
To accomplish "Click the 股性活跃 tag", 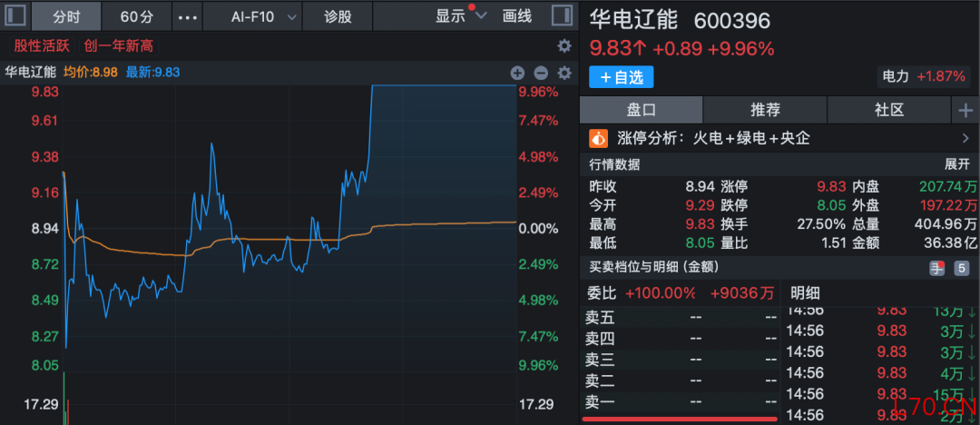I will tap(42, 45).
